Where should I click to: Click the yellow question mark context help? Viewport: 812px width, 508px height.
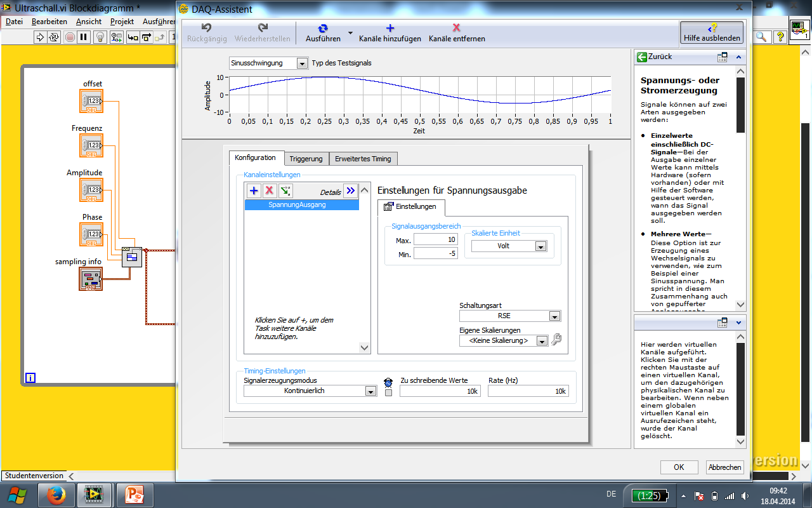781,37
